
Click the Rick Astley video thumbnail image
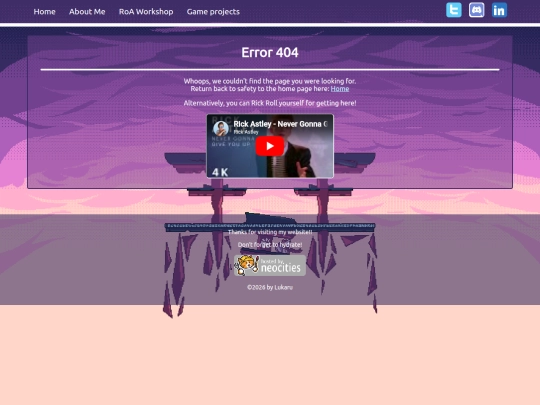point(270,146)
